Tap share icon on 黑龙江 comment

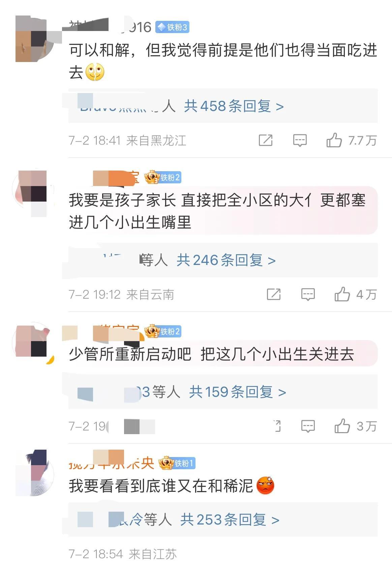(x=266, y=140)
